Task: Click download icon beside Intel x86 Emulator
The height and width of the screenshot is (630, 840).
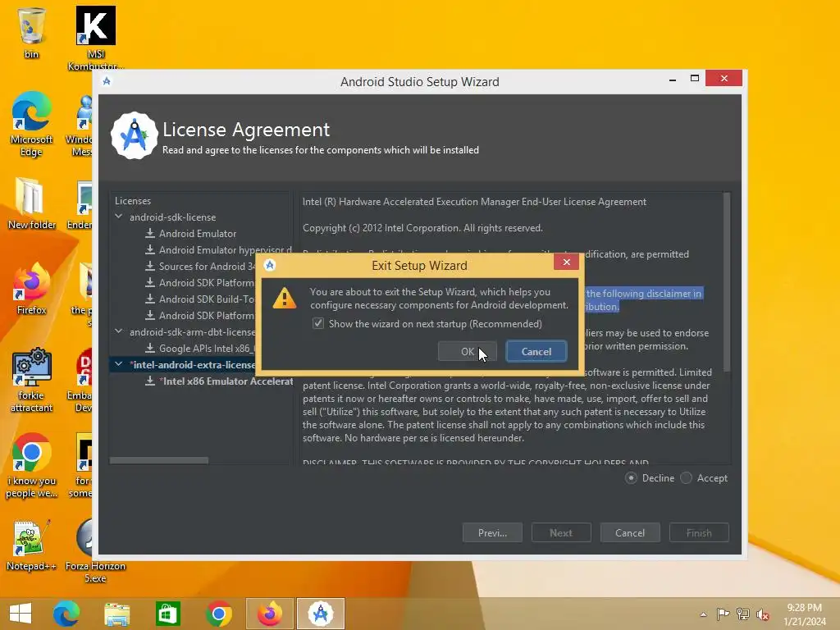Action: (150, 381)
